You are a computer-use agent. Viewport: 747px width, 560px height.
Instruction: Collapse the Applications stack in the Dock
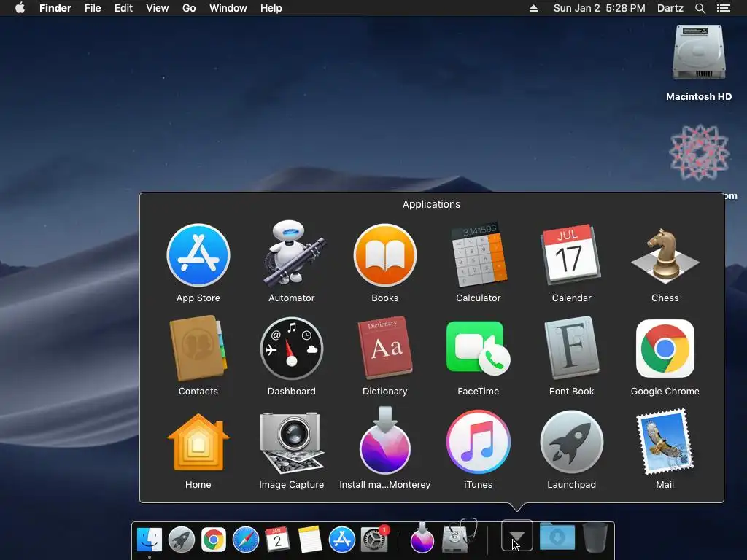pos(517,535)
